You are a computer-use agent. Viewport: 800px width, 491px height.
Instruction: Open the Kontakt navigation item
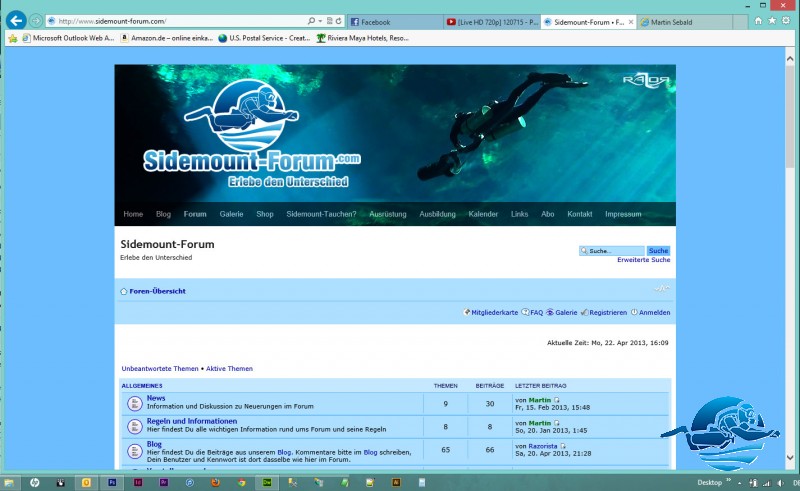click(x=580, y=214)
